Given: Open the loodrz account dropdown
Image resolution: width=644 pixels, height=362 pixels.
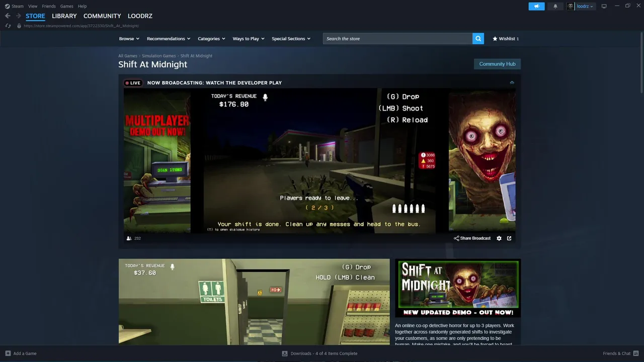Looking at the screenshot, I should pyautogui.click(x=585, y=6).
